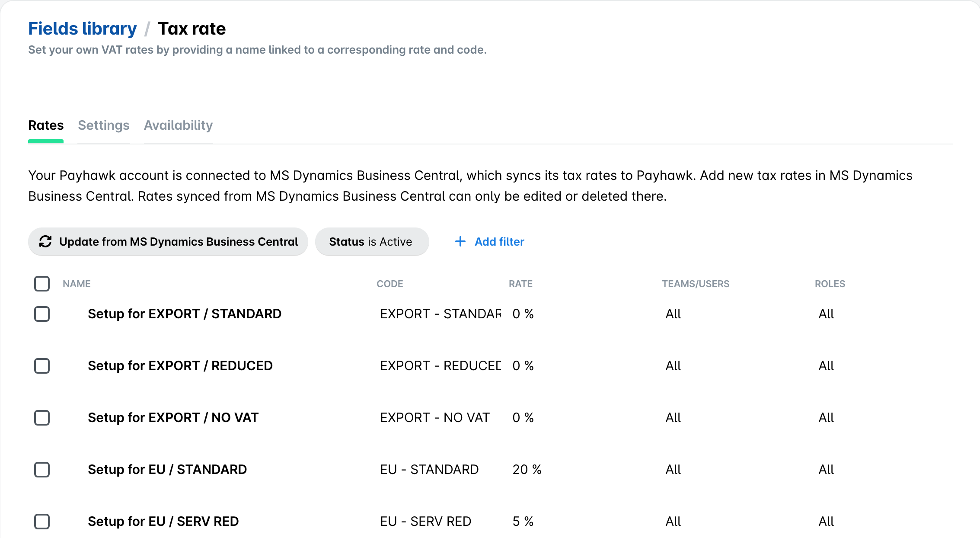Switch to the Settings tab
The image size is (980, 538).
pyautogui.click(x=104, y=125)
